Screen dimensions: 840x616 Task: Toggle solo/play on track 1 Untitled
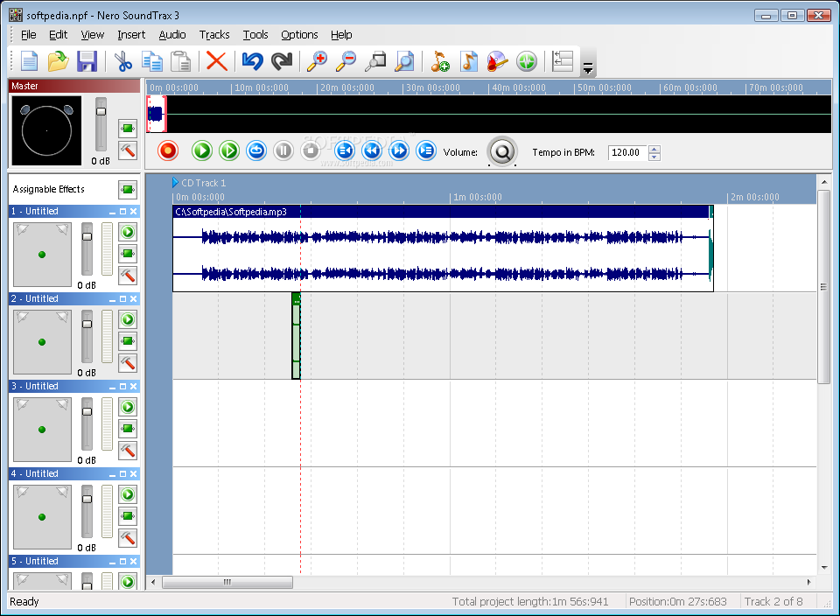point(128,232)
